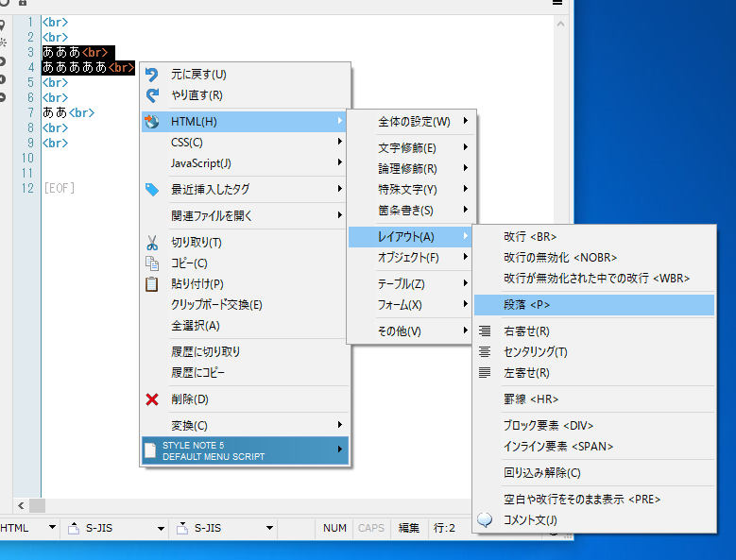The width and height of the screenshot is (736, 560).
Task: Click the scissors icon for 切り取り(T)
Action: click(151, 243)
